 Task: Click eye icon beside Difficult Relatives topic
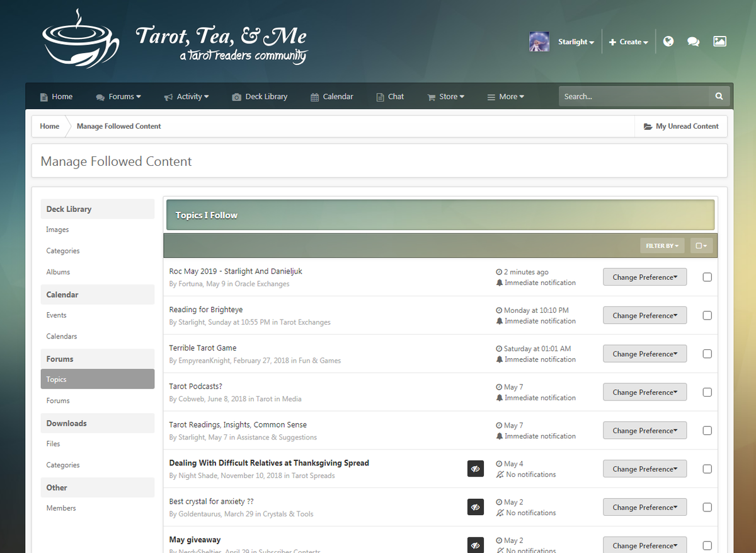[x=476, y=469]
